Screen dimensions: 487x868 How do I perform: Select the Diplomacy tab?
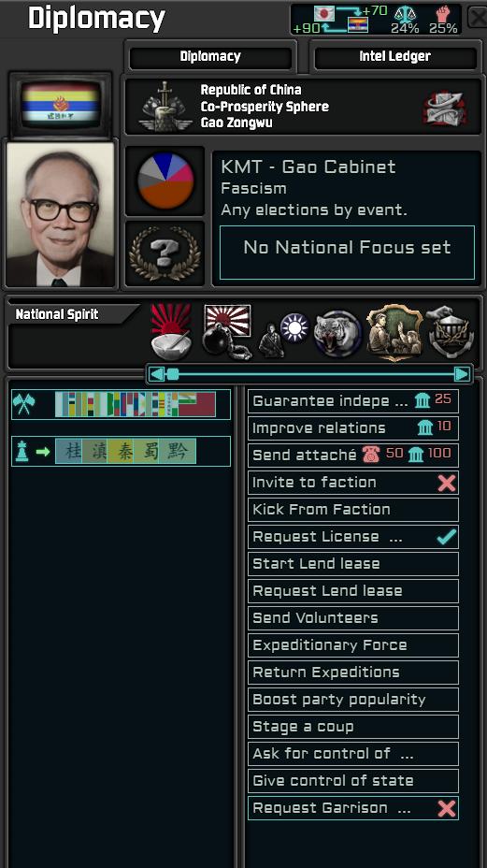[210, 56]
